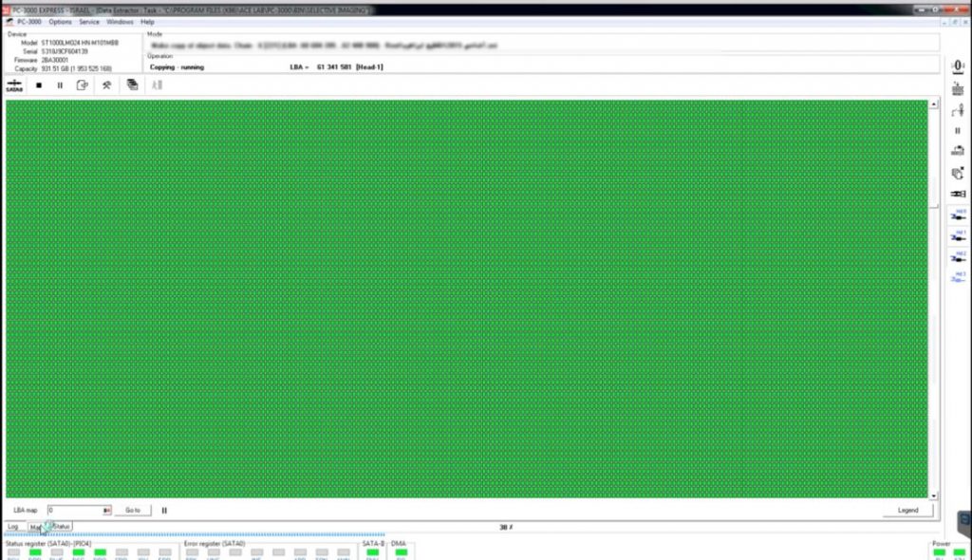
Task: Click the stacked-windows icon in the toolbar
Action: click(x=132, y=85)
